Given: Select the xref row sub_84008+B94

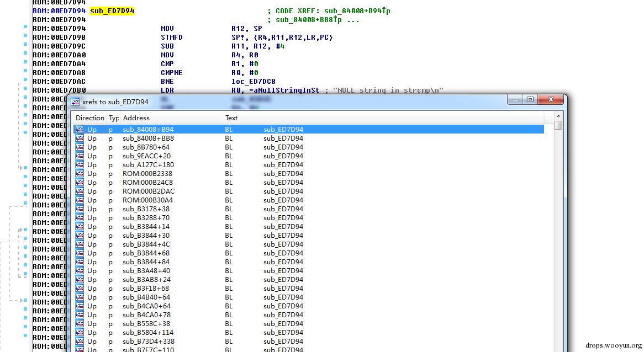Looking at the screenshot, I should click(309, 129).
